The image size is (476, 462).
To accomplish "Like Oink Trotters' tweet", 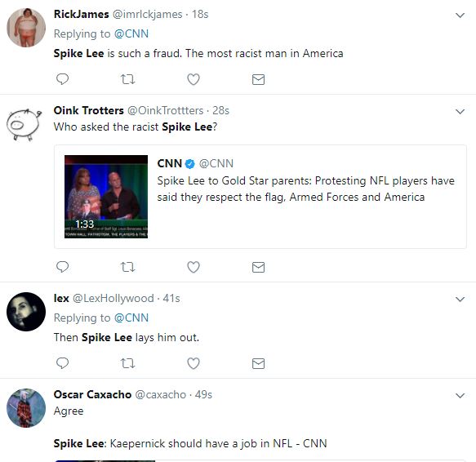I will pyautogui.click(x=194, y=267).
